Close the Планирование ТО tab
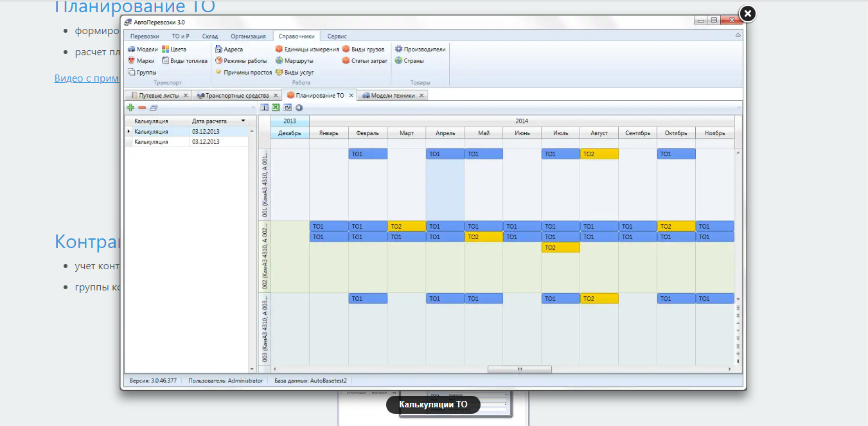Screen dimensions: 868x426 pyautogui.click(x=351, y=95)
